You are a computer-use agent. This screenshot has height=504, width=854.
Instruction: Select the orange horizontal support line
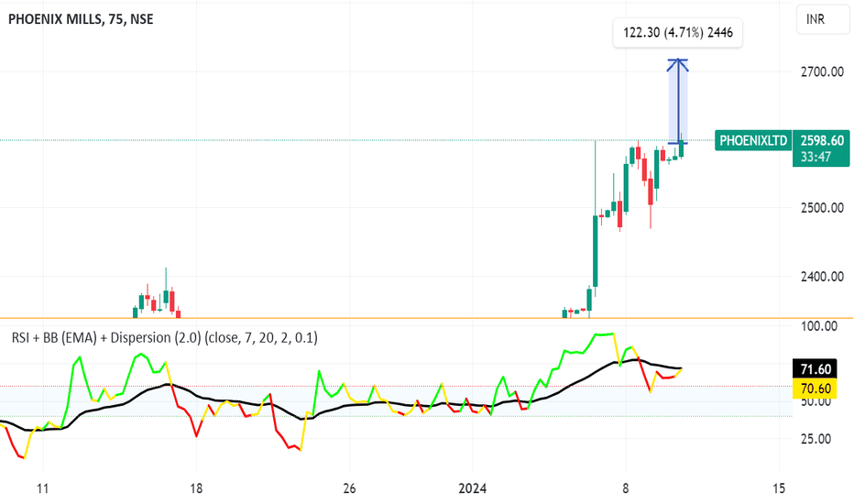coord(427,318)
